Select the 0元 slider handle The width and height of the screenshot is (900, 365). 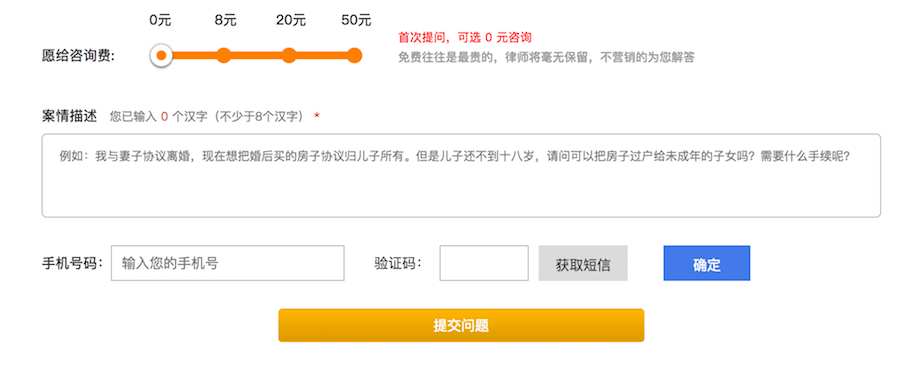pos(161,56)
